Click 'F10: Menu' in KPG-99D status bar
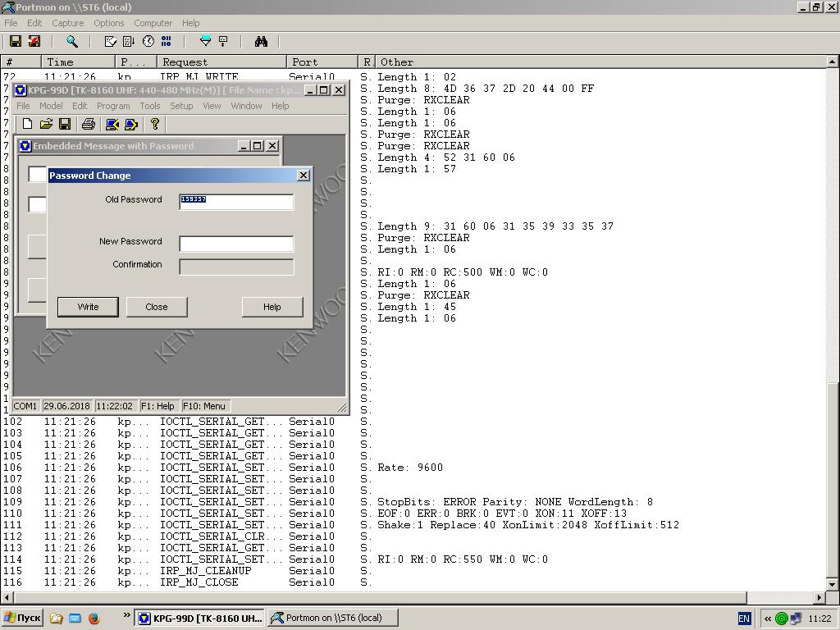Screen dimensions: 840x630 (x=204, y=406)
